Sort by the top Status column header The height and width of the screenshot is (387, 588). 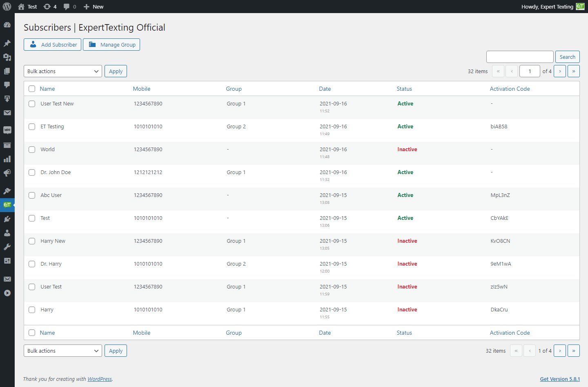[404, 89]
